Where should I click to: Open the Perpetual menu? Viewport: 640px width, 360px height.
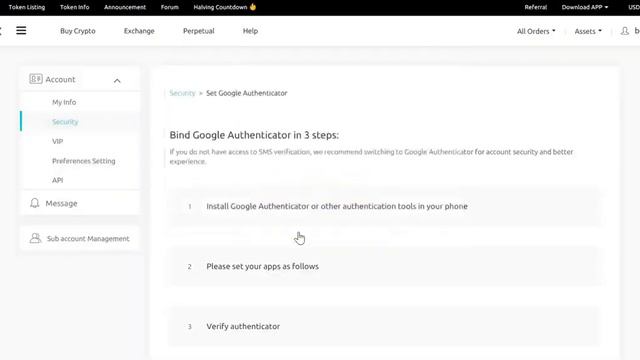(x=199, y=31)
